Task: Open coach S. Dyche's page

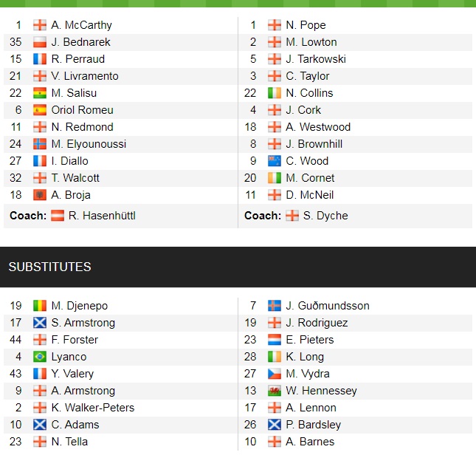Action: tap(326, 216)
